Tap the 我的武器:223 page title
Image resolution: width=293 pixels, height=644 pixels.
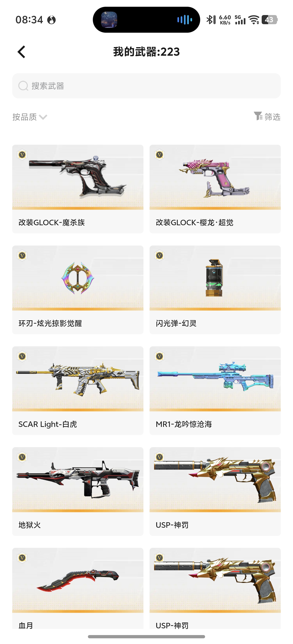click(x=146, y=52)
